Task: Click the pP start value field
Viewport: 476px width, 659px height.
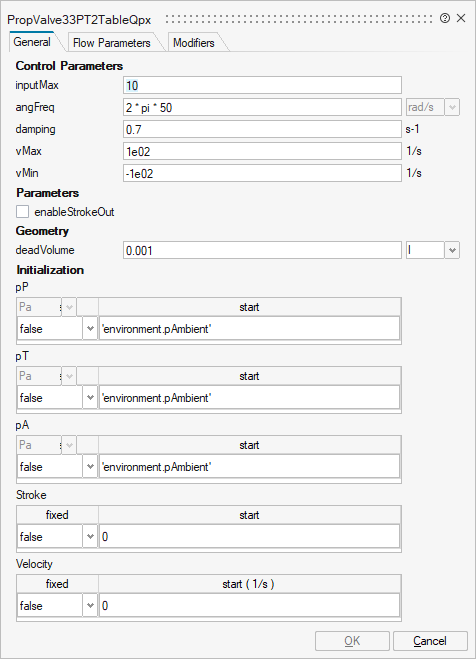Action: click(249, 329)
